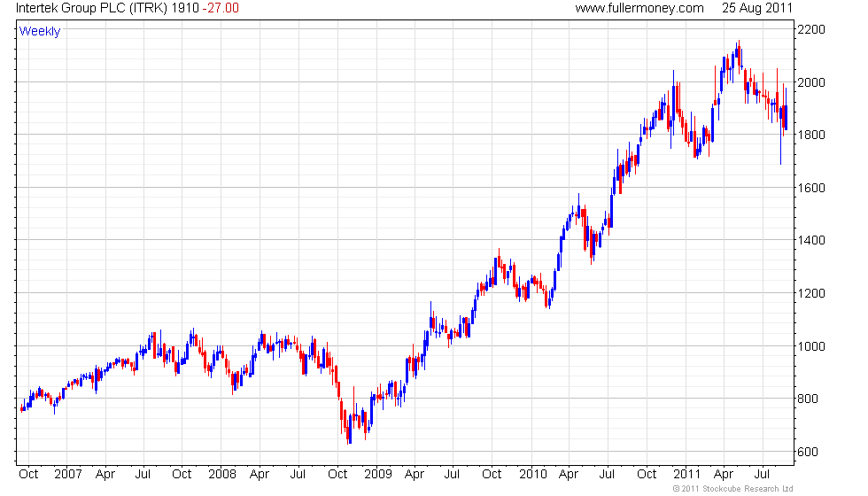Click the 25 Aug 2011 chart date
Screen dimensions: 868x496
[757, 8]
